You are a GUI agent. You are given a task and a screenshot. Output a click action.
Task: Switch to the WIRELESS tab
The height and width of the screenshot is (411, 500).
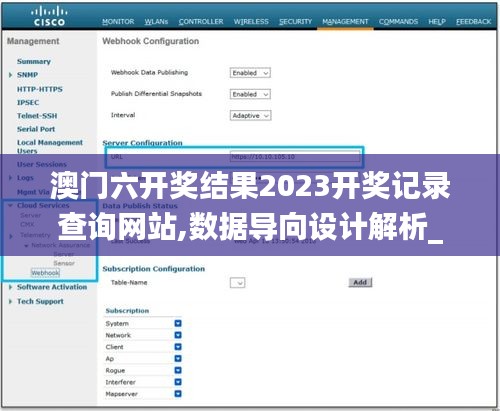pyautogui.click(x=251, y=22)
